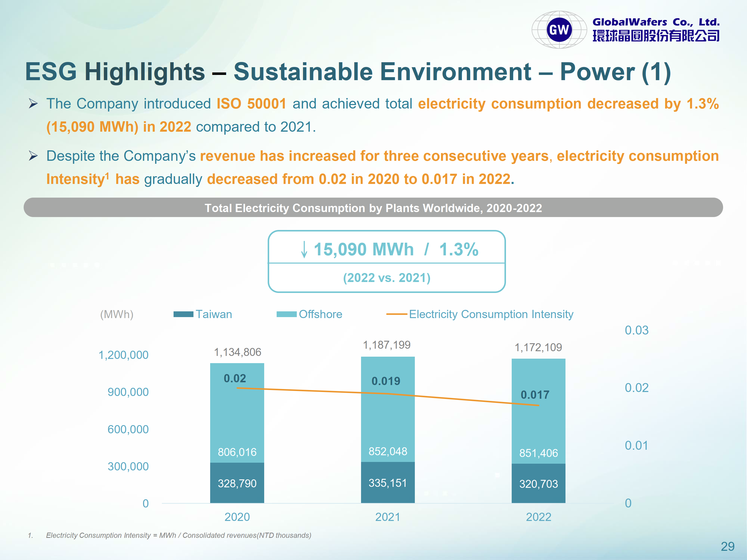Click the '(2022 vs. 2021)' callout label
This screenshot has width=747, height=560.
(x=387, y=278)
